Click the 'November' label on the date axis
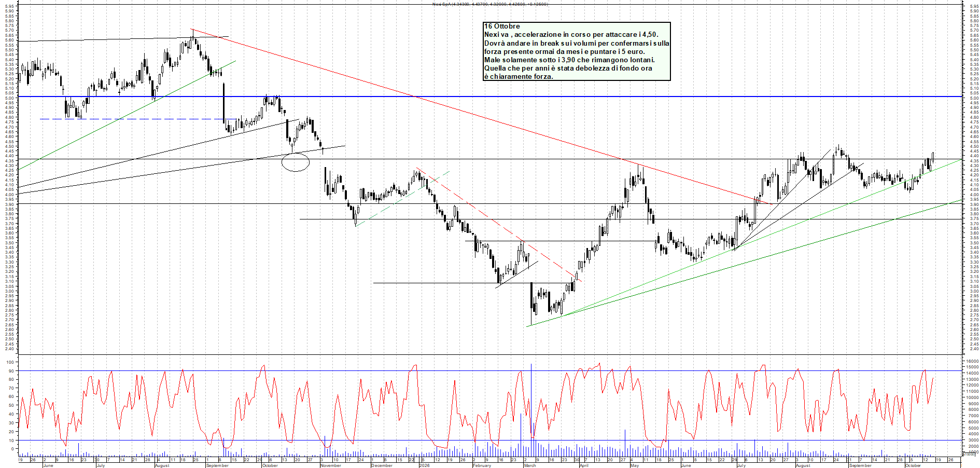 click(331, 465)
